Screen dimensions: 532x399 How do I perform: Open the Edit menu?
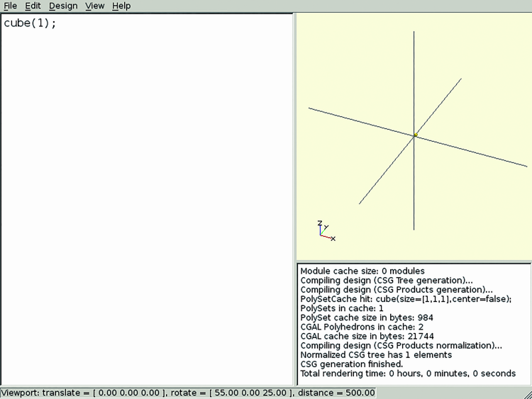point(33,6)
